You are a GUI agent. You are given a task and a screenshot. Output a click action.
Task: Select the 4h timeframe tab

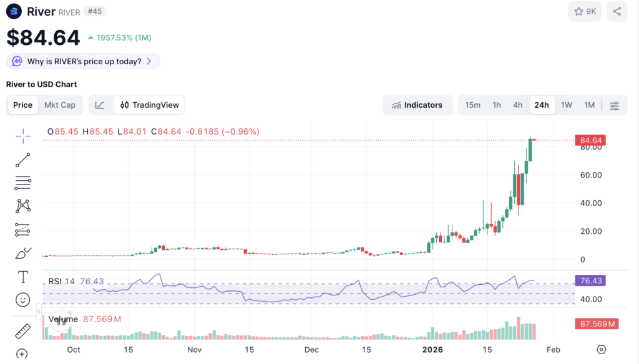[517, 105]
